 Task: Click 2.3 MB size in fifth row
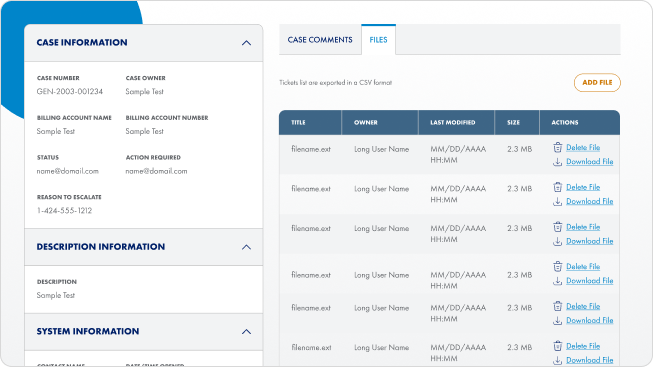tap(519, 308)
